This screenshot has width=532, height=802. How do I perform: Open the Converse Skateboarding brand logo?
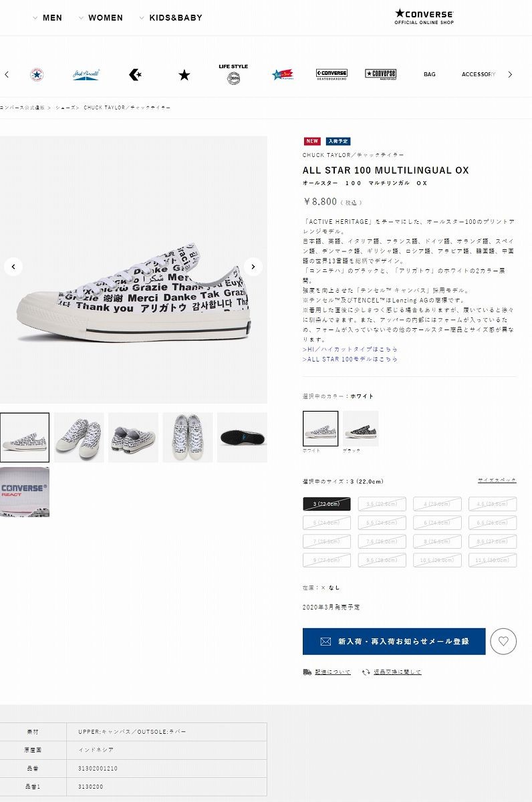point(331,75)
